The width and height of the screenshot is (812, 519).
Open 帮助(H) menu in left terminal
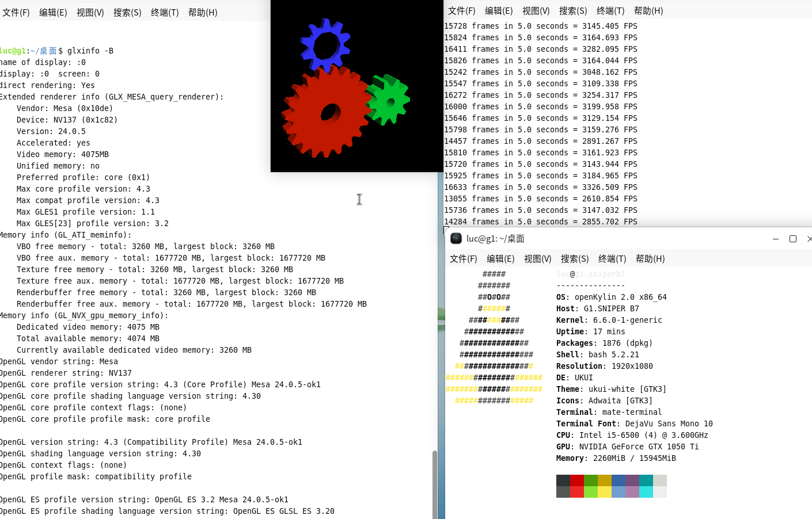click(203, 12)
